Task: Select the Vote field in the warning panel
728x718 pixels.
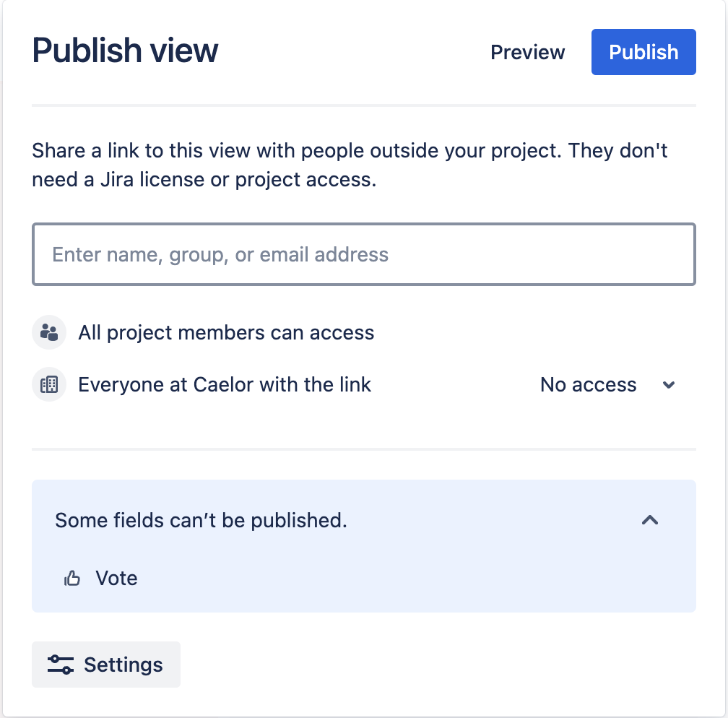Action: 117,578
